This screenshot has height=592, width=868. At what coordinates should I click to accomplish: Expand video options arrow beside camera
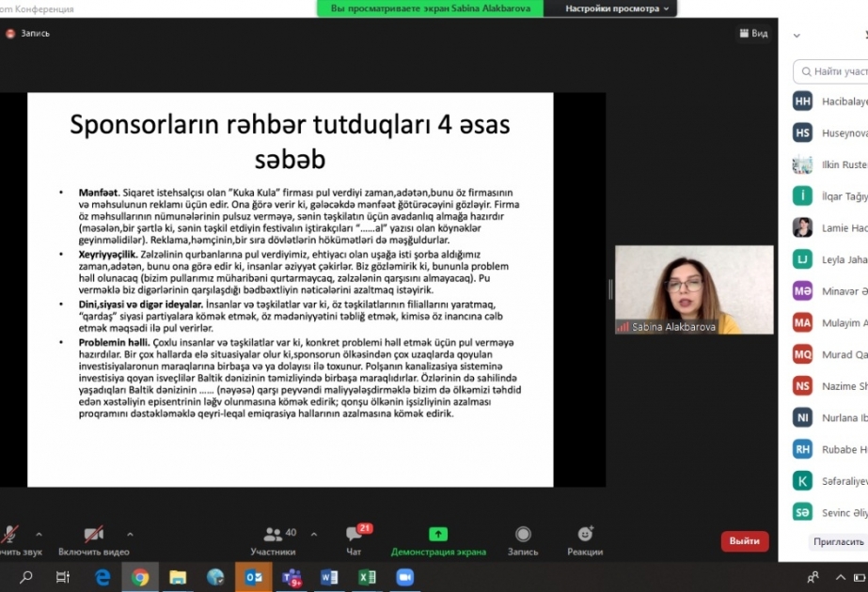point(130,534)
